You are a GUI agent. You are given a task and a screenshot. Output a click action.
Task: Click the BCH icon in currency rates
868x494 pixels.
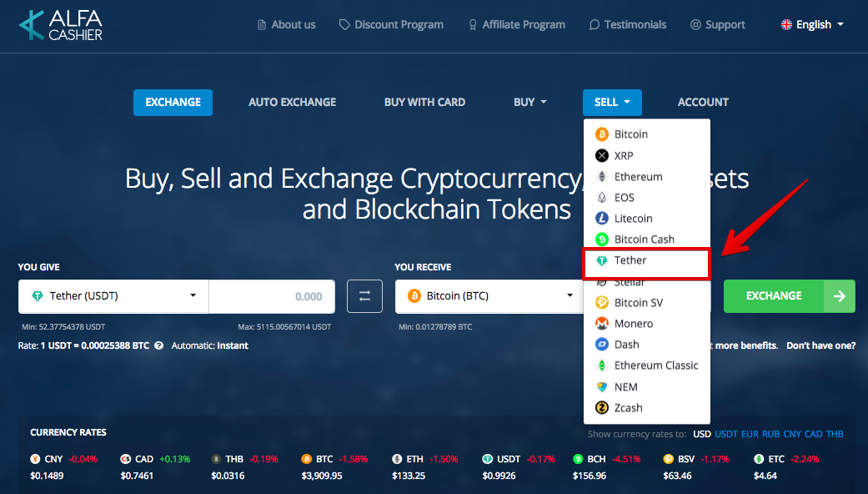(578, 459)
